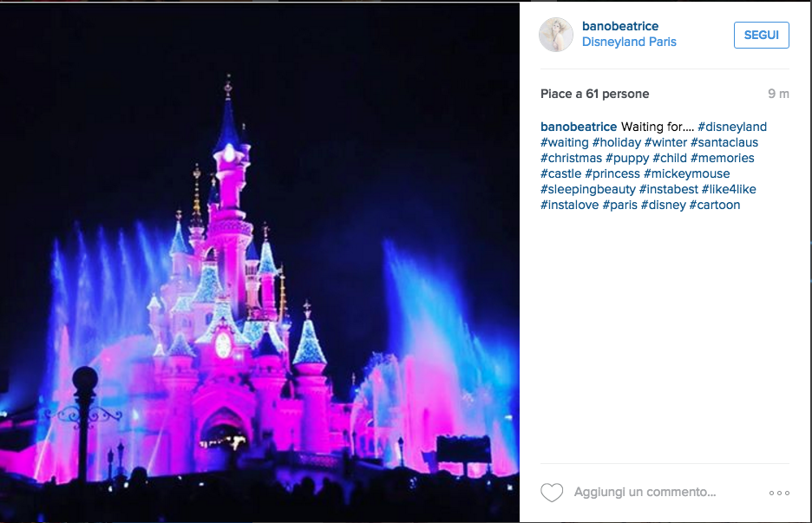This screenshot has height=523, width=812.
Task: Open the three-dots more options menu
Action: 779,493
